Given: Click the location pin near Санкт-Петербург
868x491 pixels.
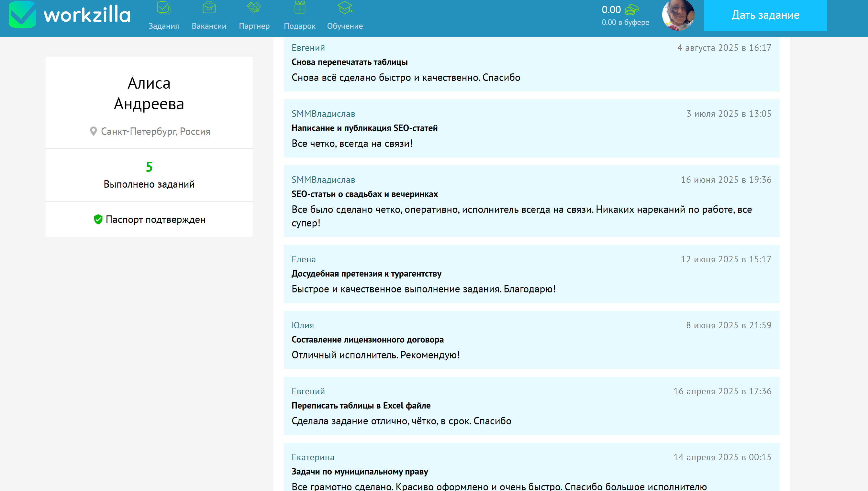Looking at the screenshot, I should point(94,131).
